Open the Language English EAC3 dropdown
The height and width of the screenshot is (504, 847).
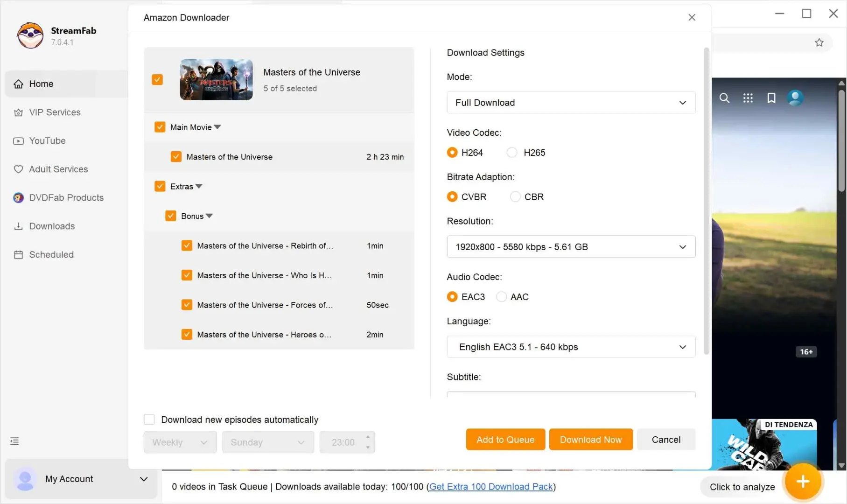pyautogui.click(x=571, y=347)
